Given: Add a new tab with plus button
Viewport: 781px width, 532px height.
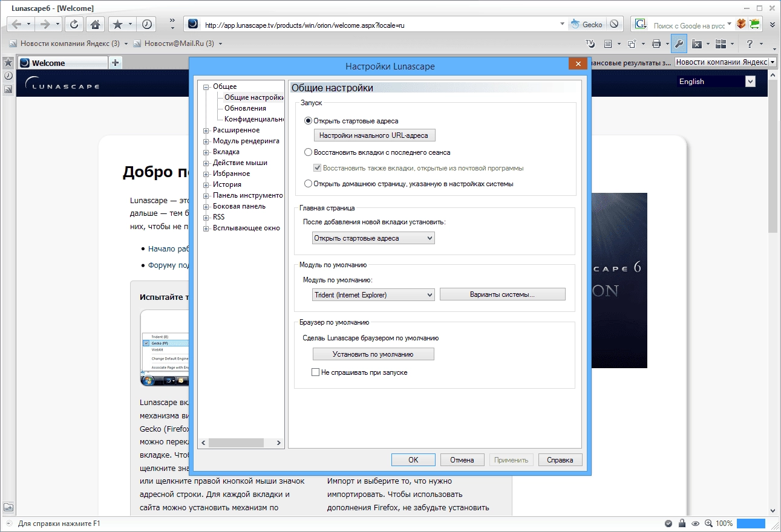Looking at the screenshot, I should pyautogui.click(x=116, y=62).
